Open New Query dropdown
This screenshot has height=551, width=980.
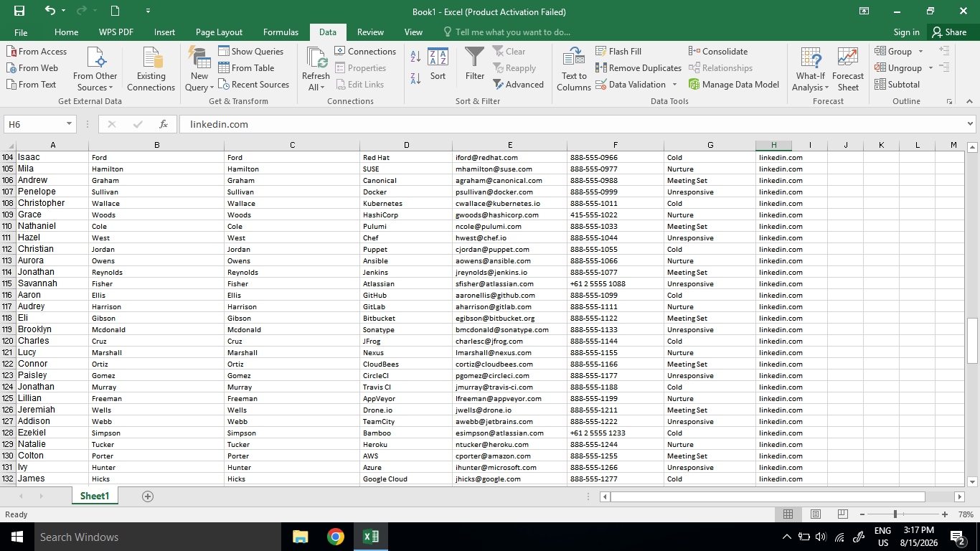coord(199,70)
